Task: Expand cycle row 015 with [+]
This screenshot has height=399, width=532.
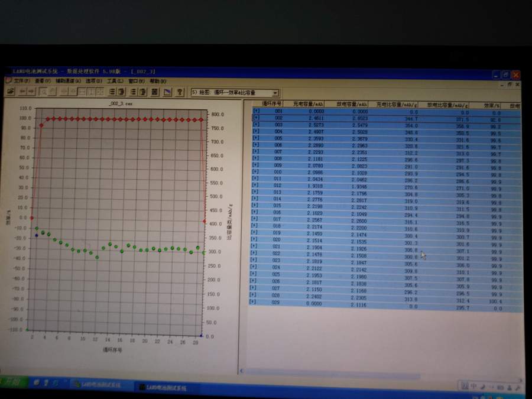Action: (x=255, y=205)
